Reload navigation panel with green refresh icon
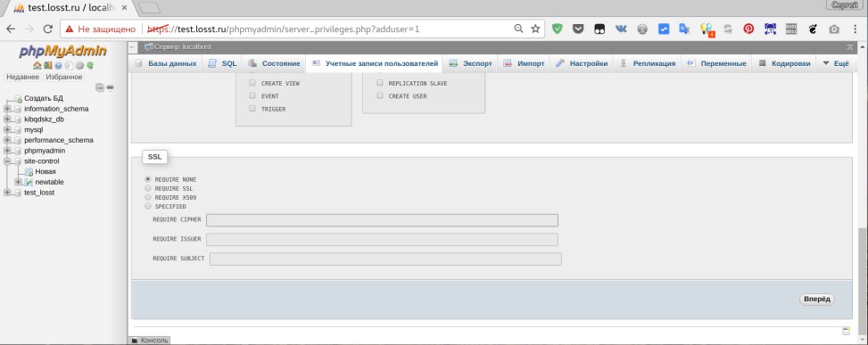 [x=90, y=66]
